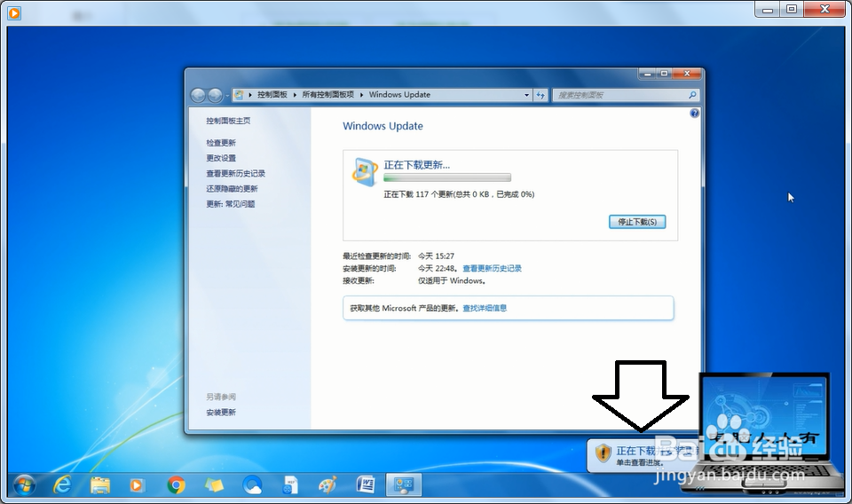
Task: Open 查看更新历史记录 link beside install time
Action: (x=492, y=268)
